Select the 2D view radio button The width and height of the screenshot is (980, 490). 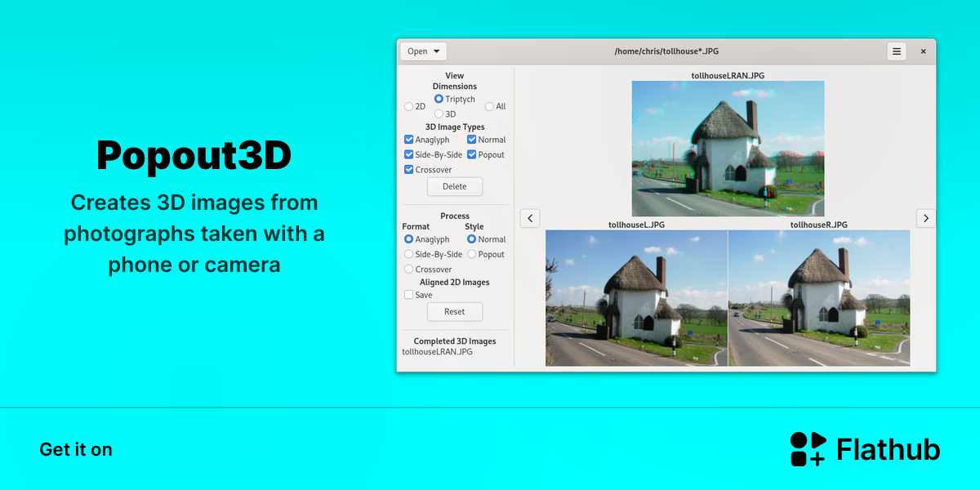click(x=415, y=106)
